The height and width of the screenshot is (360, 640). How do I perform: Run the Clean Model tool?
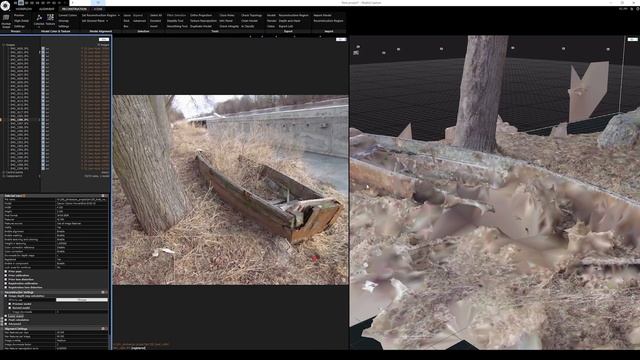[x=249, y=21]
